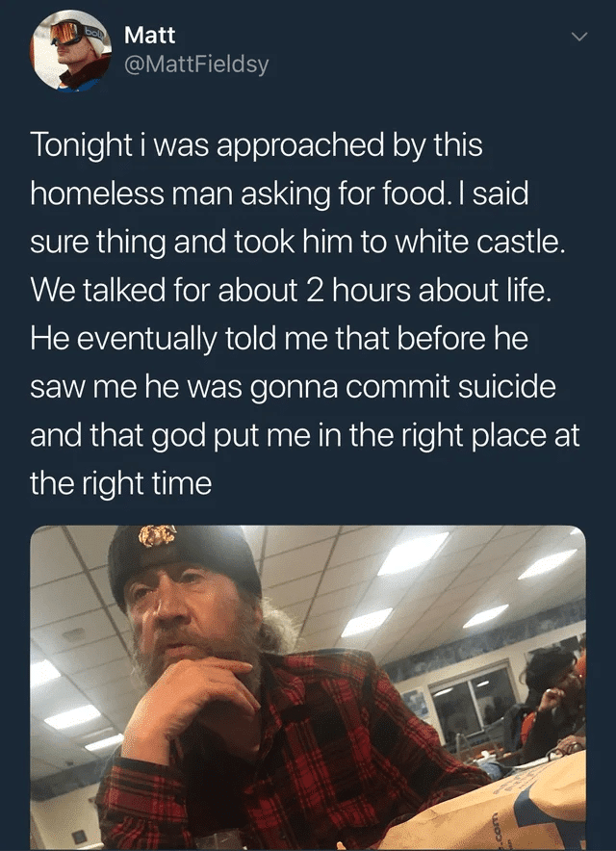Tap the orange ski goggles in avatar
The width and height of the screenshot is (616, 851).
click(67, 33)
